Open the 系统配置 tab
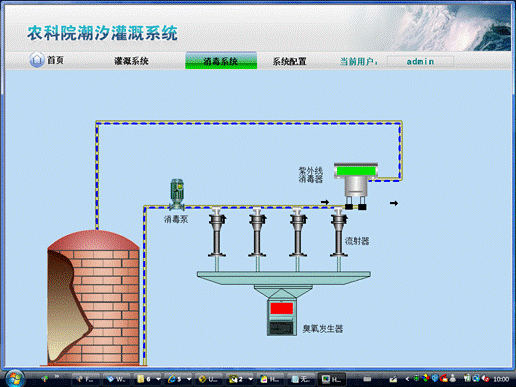516x387 pixels. (289, 61)
